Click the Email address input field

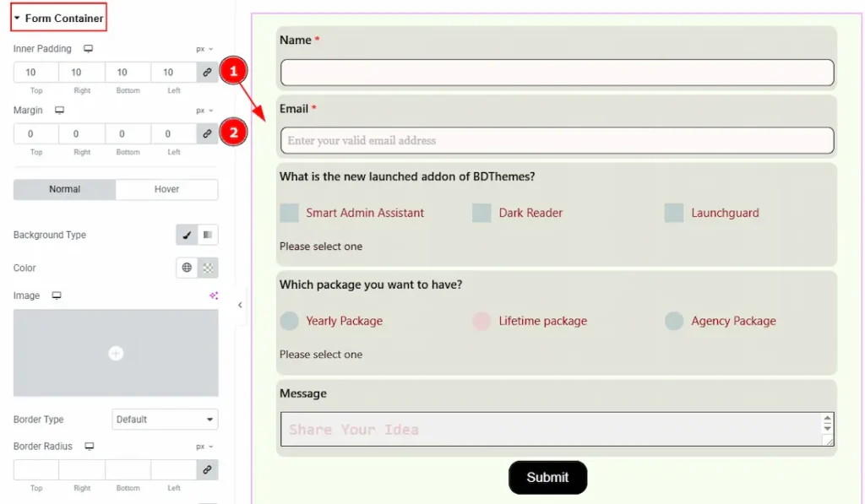(557, 140)
